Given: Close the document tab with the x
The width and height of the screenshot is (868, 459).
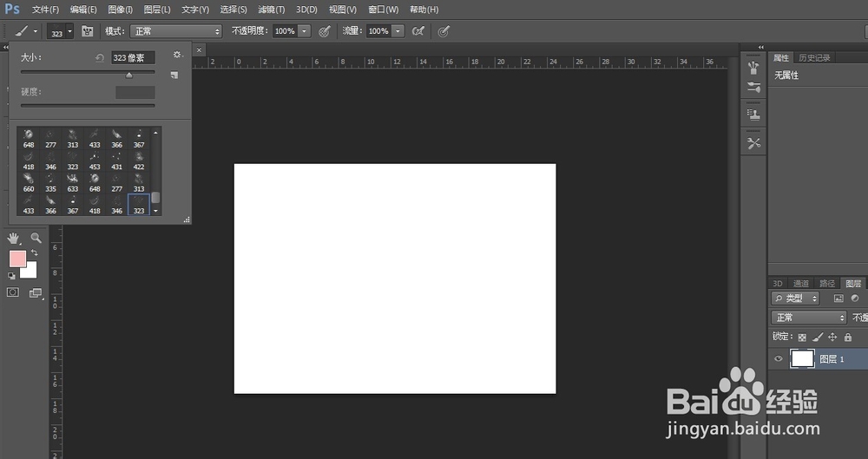Looking at the screenshot, I should [200, 49].
